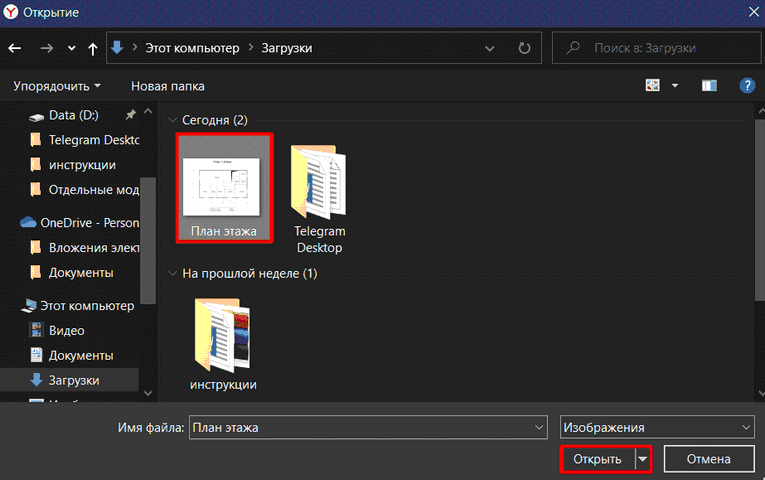The width and height of the screenshot is (765, 480).
Task: Click the pin icon next to Data (D:)
Action: tap(130, 115)
